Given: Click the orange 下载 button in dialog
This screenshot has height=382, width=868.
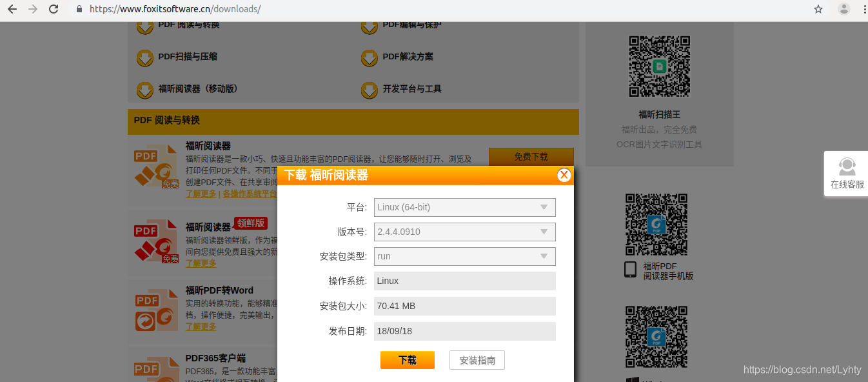Looking at the screenshot, I should coord(408,360).
